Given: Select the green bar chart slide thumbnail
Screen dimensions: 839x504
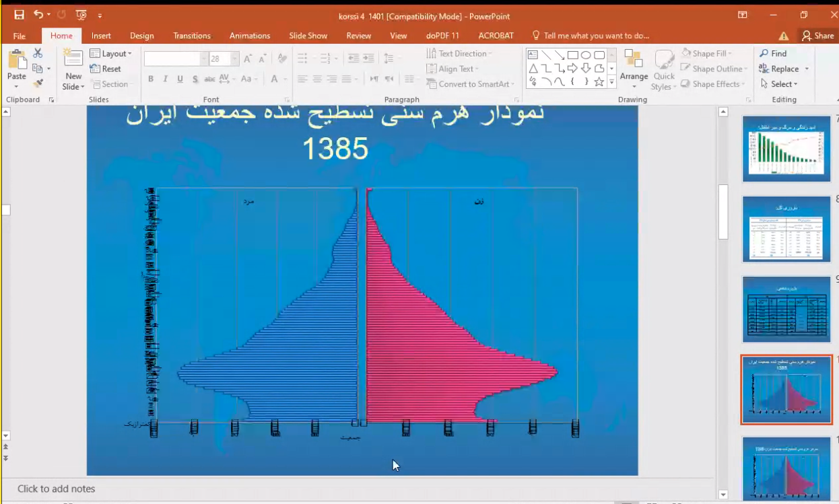Looking at the screenshot, I should 786,148.
